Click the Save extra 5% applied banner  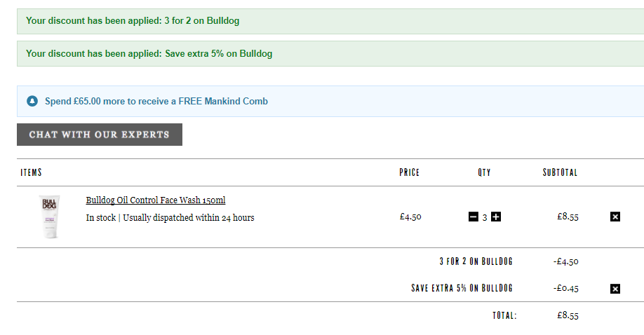(330, 54)
